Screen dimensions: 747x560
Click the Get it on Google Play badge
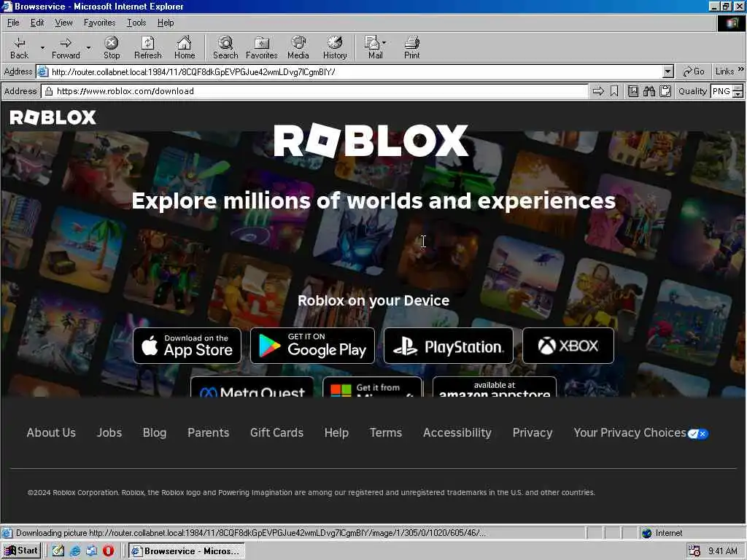312,346
